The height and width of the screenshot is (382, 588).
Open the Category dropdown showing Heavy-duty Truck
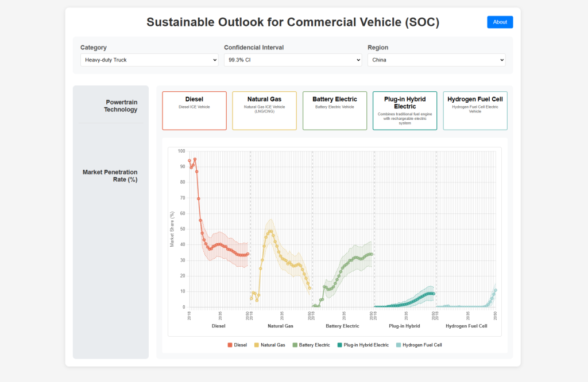149,60
